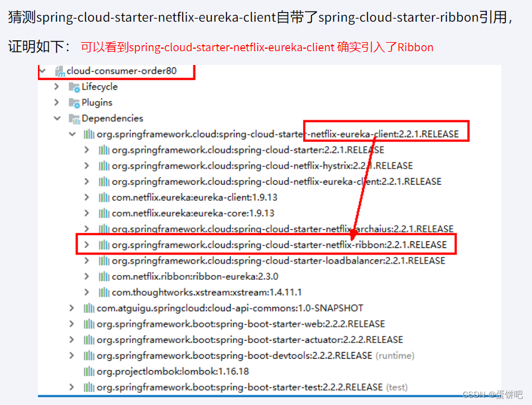Screen dimensions: 532x405
Task: Expand com.netflix.eureka:eureka-core:1.9.13
Action: click(87, 213)
